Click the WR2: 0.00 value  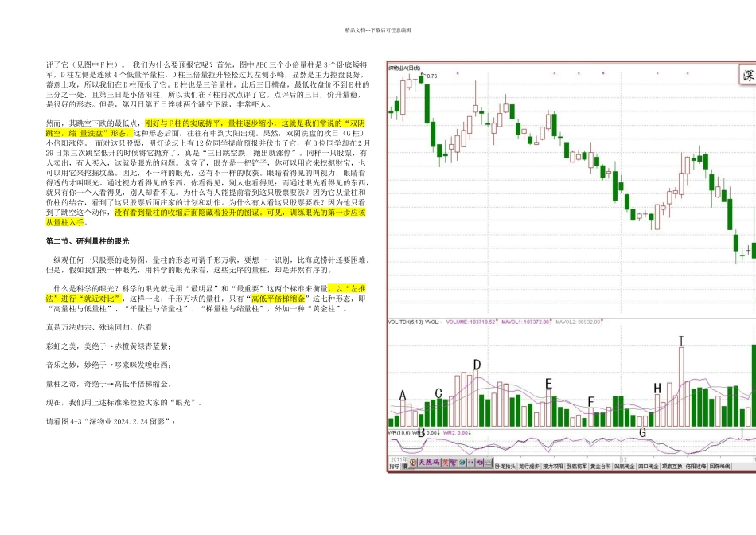click(456, 433)
